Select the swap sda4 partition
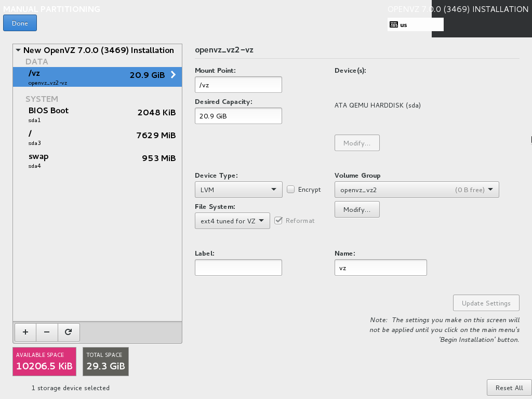 (97, 159)
